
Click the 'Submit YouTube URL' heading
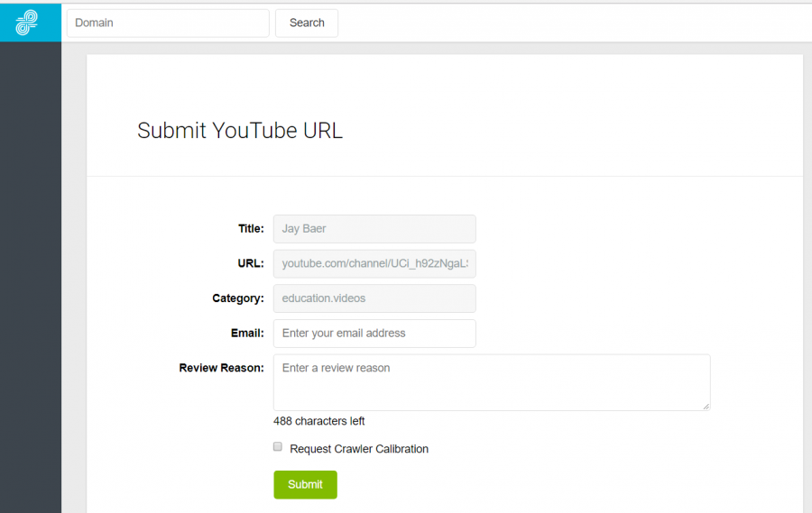[x=240, y=131]
